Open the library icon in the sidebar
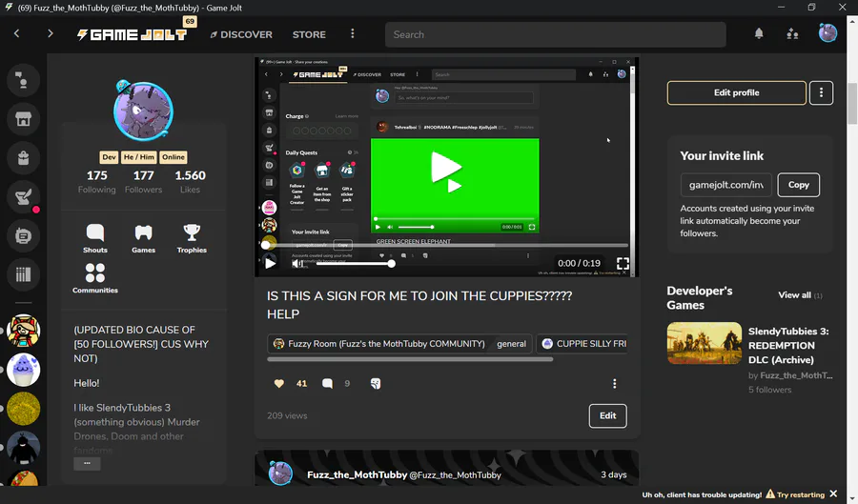Image resolution: width=858 pixels, height=504 pixels. [x=23, y=274]
